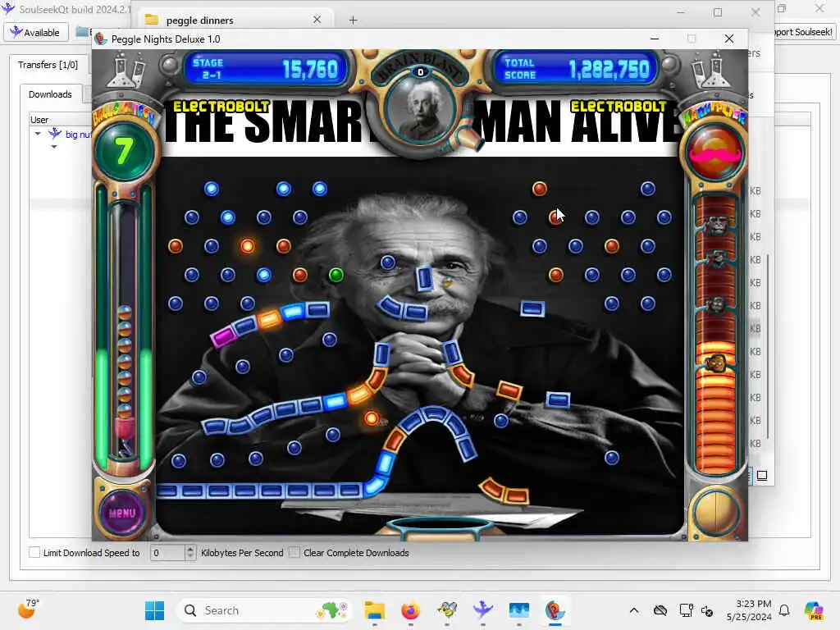Click the muted volume tray icon

[707, 610]
